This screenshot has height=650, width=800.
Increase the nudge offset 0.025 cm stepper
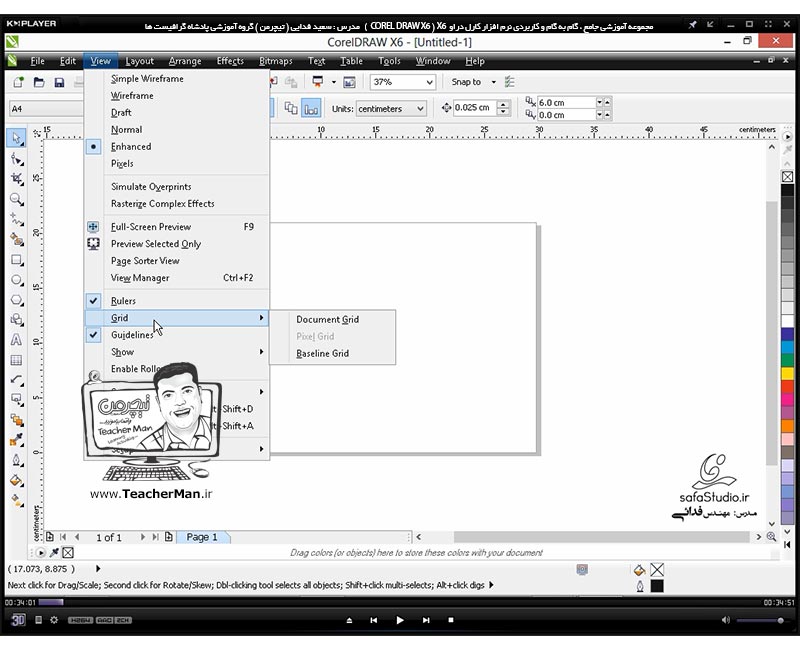pyautogui.click(x=503, y=104)
